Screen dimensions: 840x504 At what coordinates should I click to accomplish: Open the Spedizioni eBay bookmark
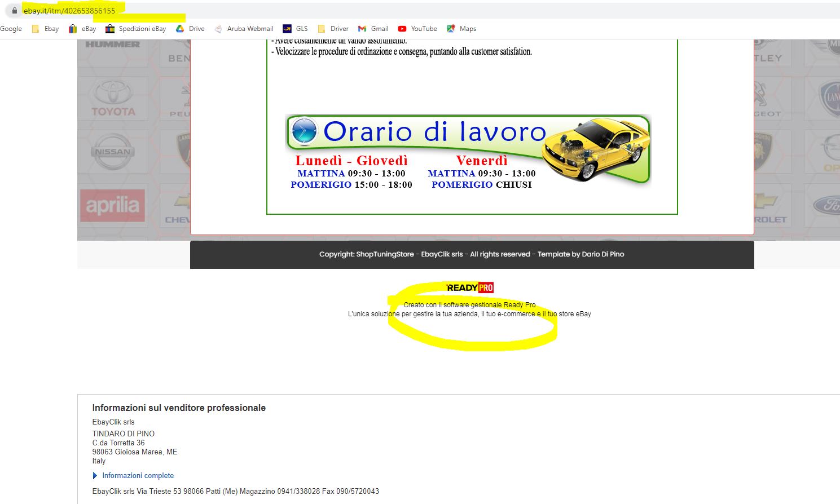(x=136, y=29)
